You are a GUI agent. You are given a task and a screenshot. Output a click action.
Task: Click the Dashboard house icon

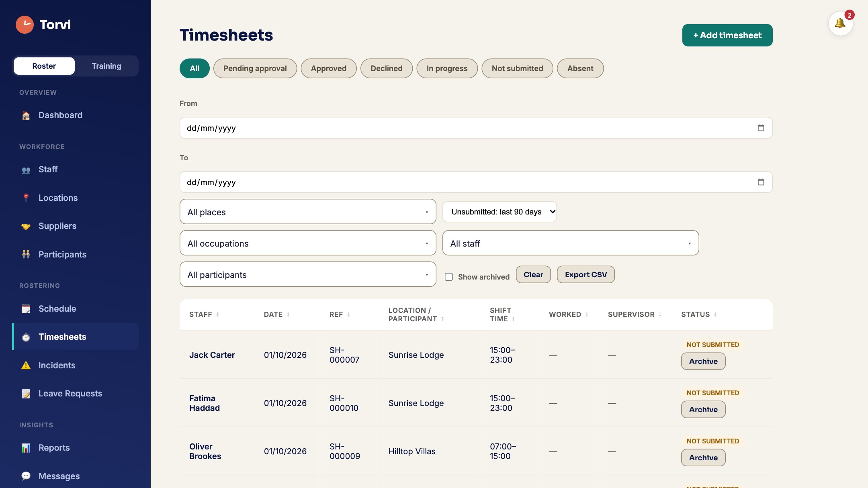(26, 116)
